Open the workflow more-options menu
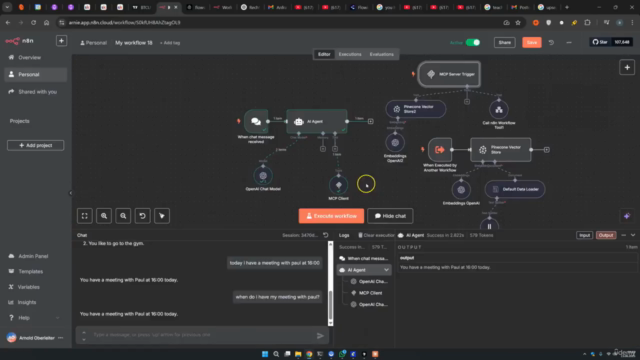The height and width of the screenshot is (360, 640). (569, 42)
